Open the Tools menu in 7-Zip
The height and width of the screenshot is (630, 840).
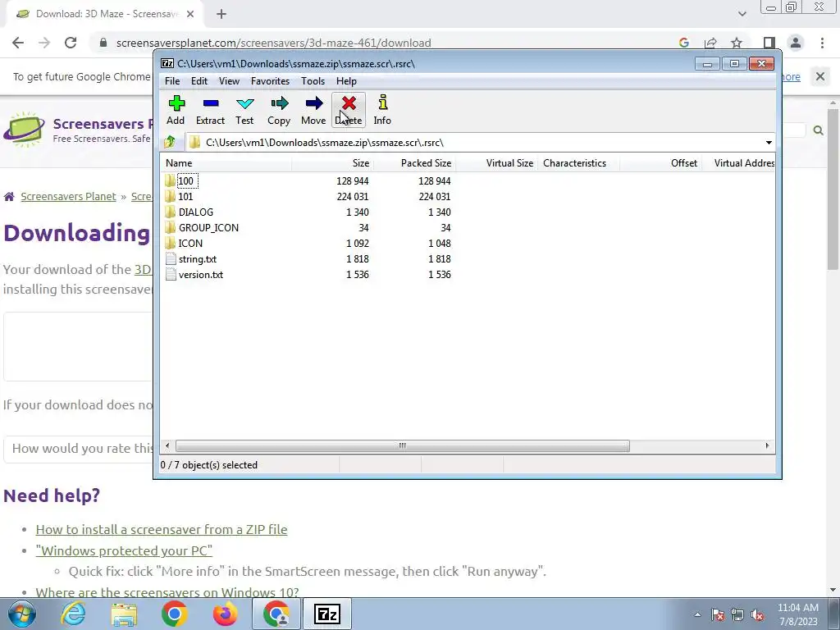click(313, 81)
